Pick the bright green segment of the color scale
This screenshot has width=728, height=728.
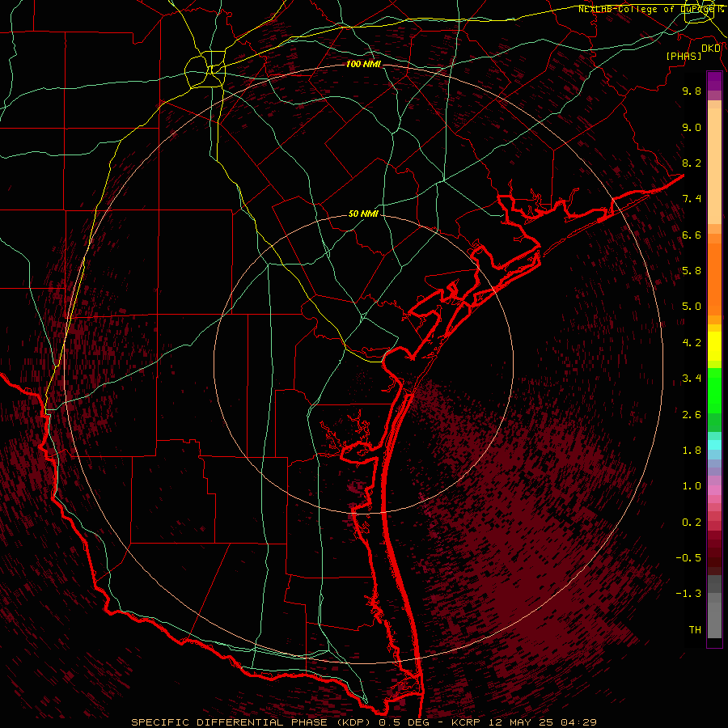[714, 391]
